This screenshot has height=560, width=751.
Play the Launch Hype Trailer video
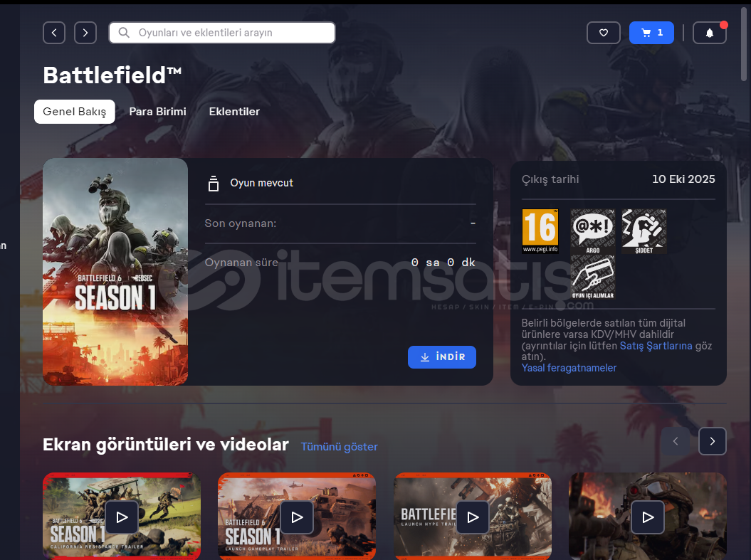473,517
